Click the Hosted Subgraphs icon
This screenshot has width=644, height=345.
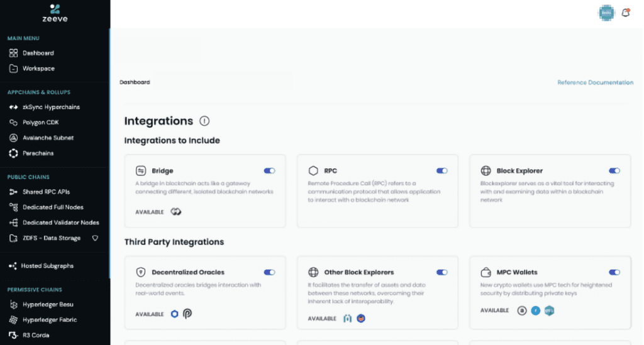[13, 266]
